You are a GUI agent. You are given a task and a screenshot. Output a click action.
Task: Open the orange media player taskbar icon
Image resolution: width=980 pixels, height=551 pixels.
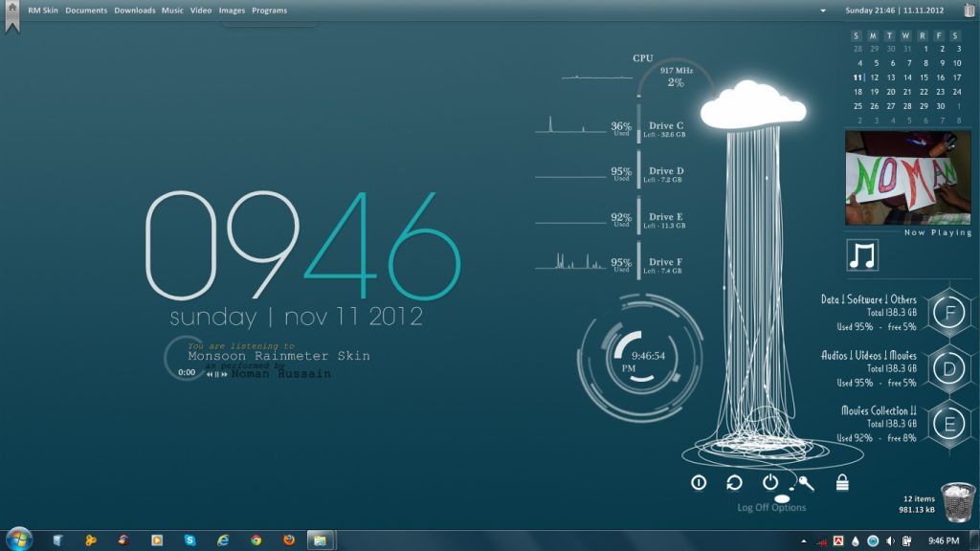157,540
